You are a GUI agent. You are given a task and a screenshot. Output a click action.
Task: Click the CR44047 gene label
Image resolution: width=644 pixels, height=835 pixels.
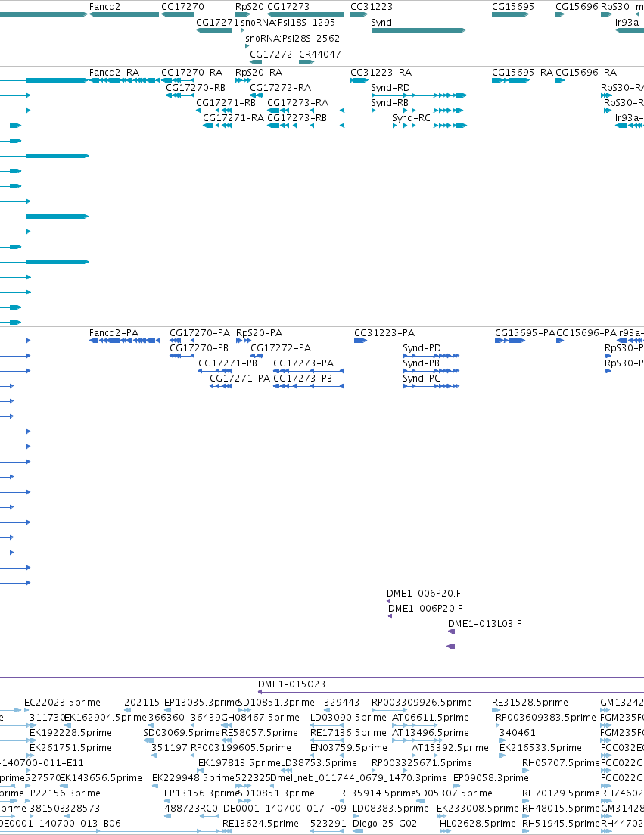click(320, 55)
